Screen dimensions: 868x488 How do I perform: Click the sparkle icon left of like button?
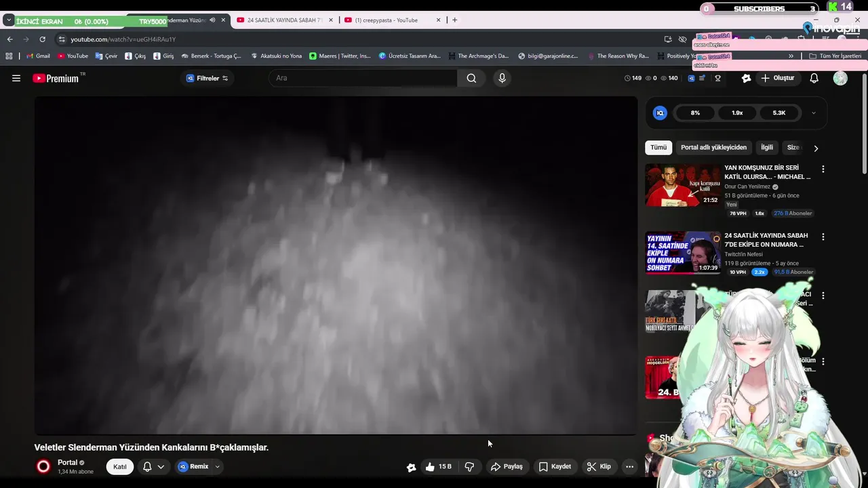[411, 467]
